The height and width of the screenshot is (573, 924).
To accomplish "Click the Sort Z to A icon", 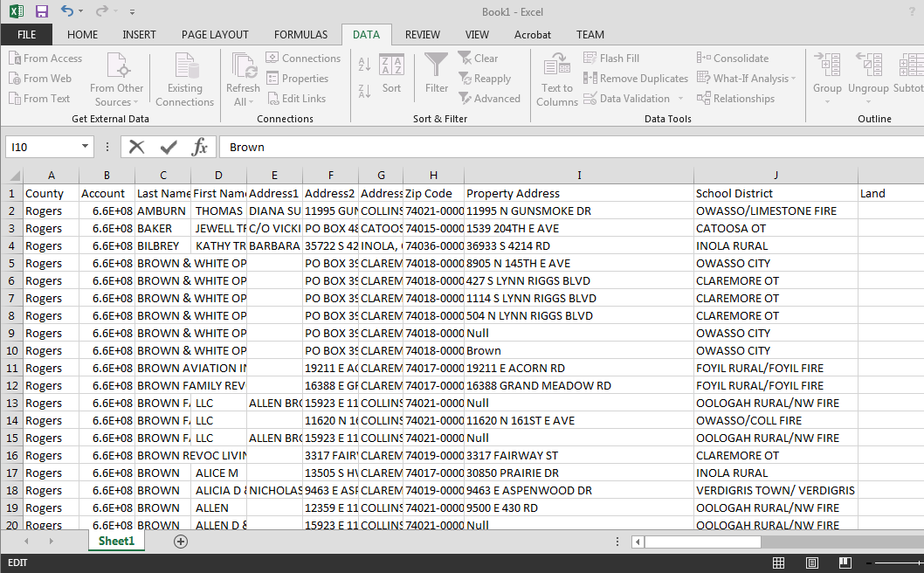I will coord(364,90).
